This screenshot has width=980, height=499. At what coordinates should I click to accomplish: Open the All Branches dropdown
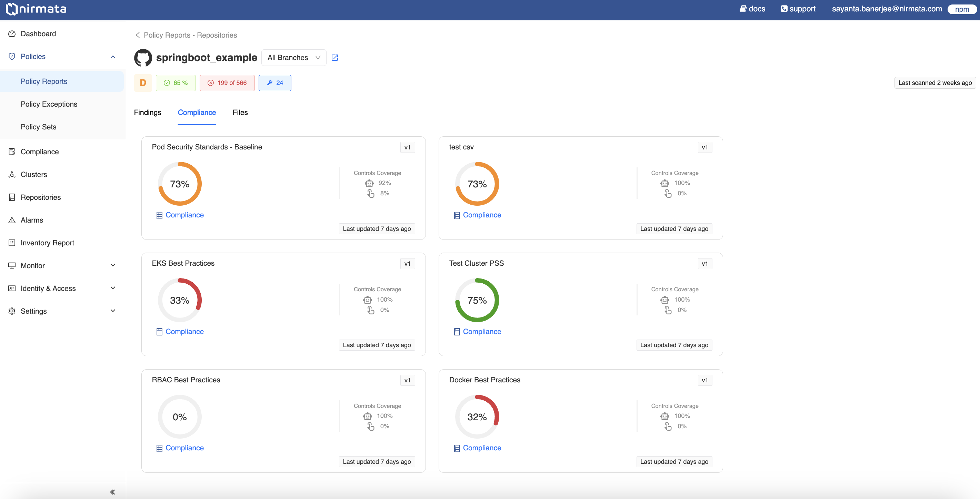pos(294,58)
